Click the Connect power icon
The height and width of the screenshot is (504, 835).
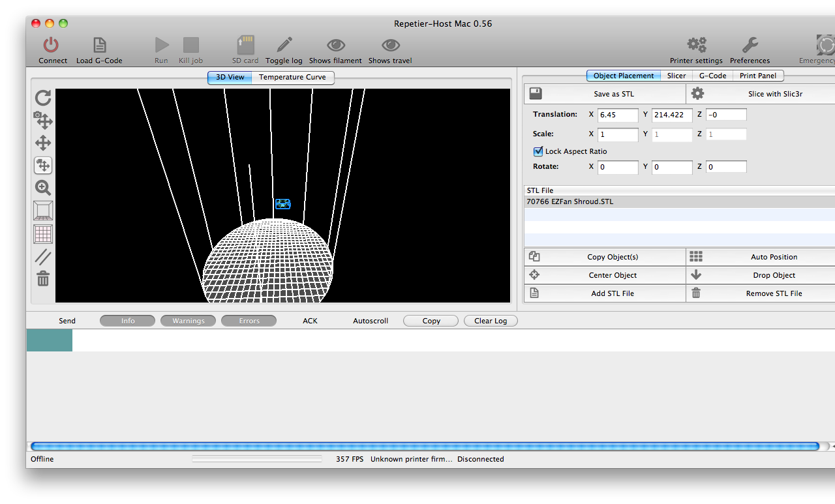51,45
